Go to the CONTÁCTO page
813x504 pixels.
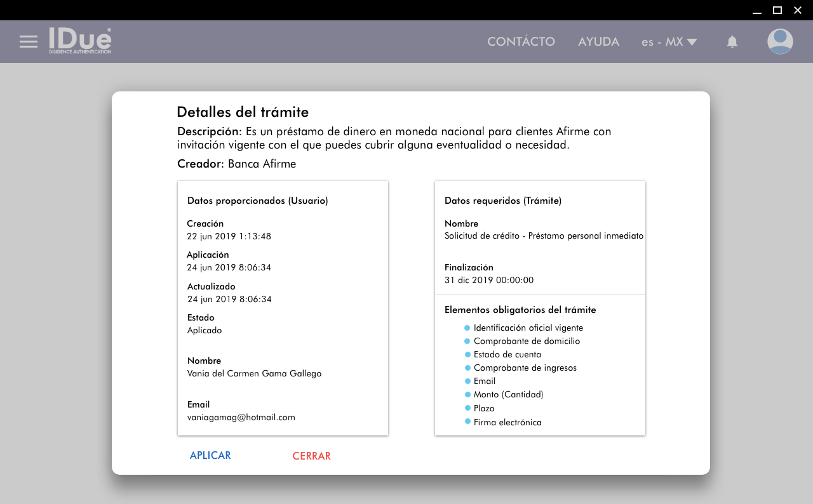click(521, 42)
